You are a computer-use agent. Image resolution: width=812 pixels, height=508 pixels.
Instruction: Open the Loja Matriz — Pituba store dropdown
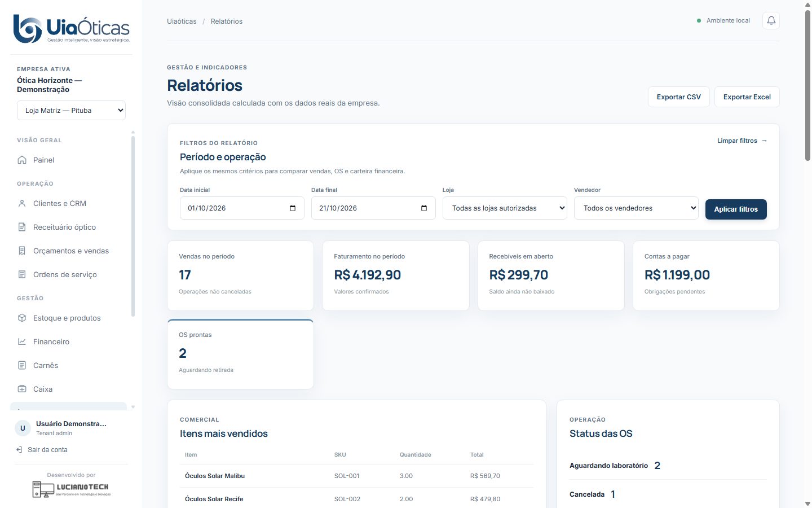pyautogui.click(x=71, y=111)
